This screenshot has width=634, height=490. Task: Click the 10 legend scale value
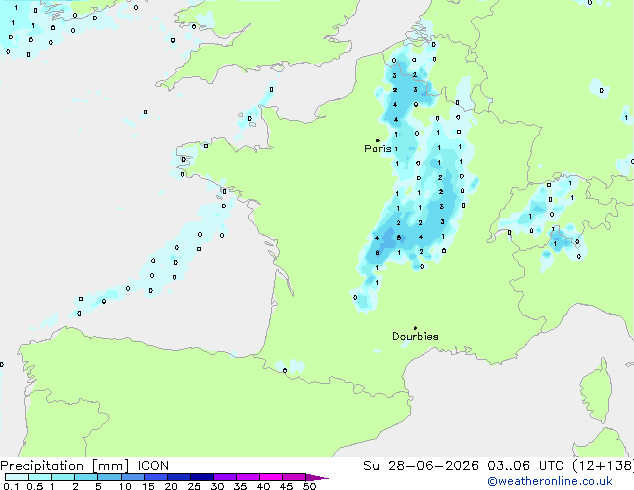(x=125, y=486)
